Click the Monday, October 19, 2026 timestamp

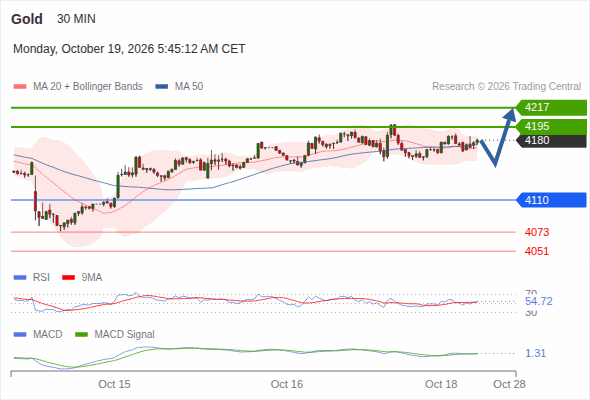coord(129,49)
